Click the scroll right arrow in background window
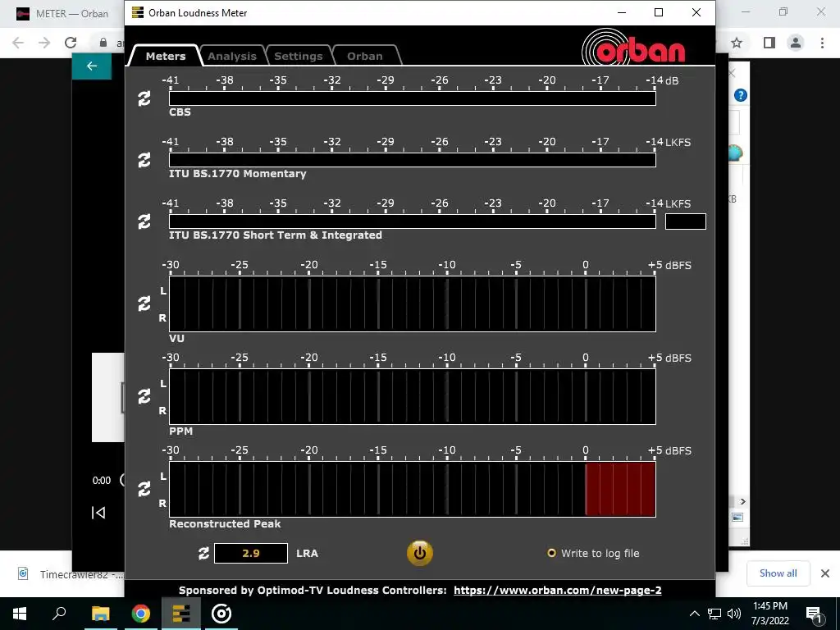Viewport: 840px width, 630px height. [742, 501]
